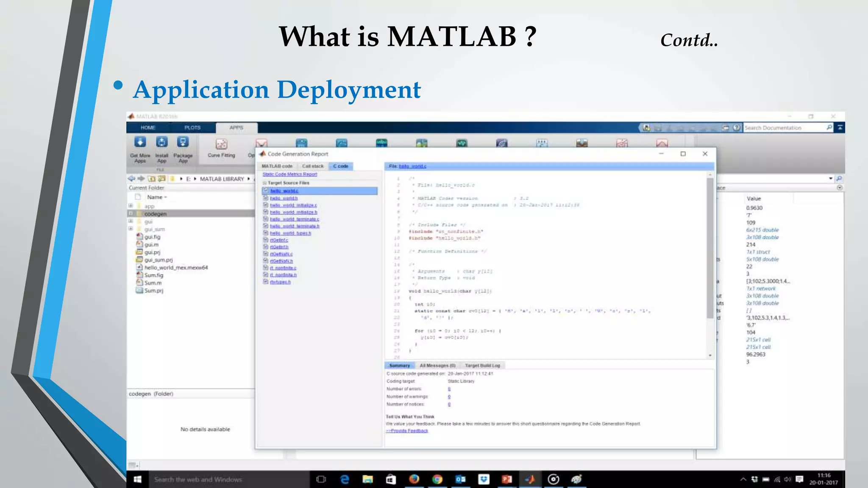Open the Static Code Metrics Report link
The height and width of the screenshot is (488, 868).
point(289,174)
